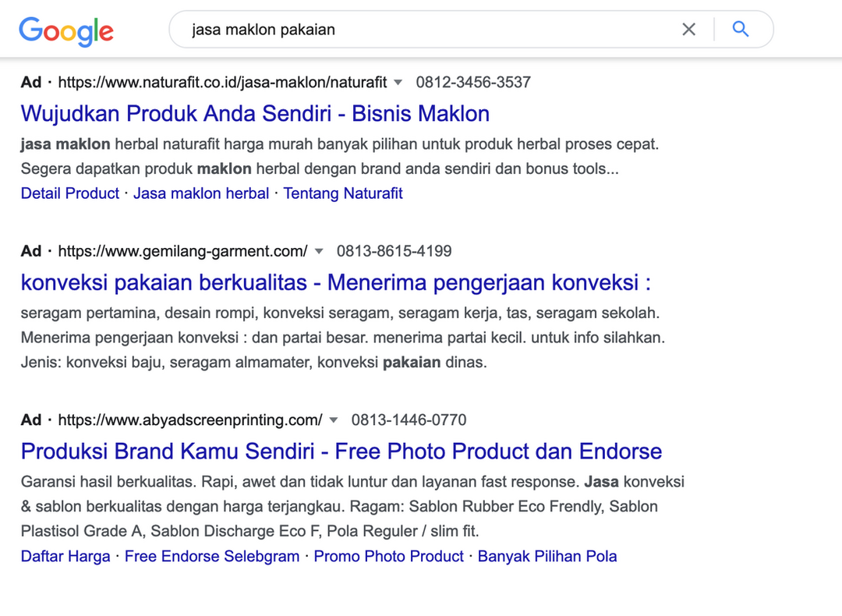The image size is (842, 616).
Task: Expand the arrow next to abyadscreenprinting.com URL
Action: pyautogui.click(x=334, y=420)
